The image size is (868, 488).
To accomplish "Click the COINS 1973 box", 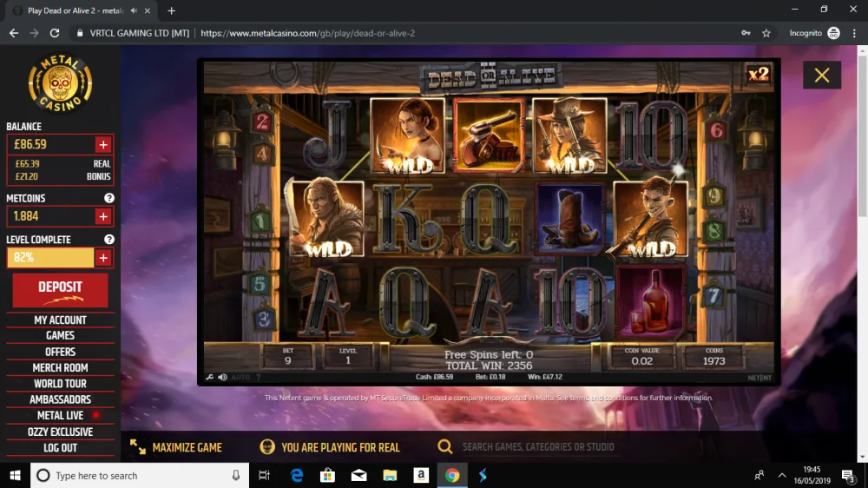I will (x=714, y=357).
